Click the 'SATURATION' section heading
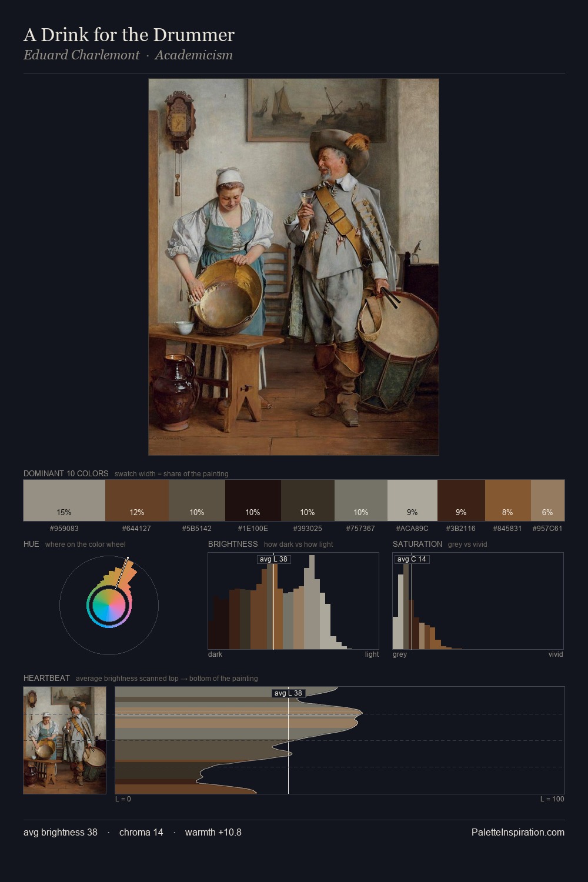 point(417,544)
